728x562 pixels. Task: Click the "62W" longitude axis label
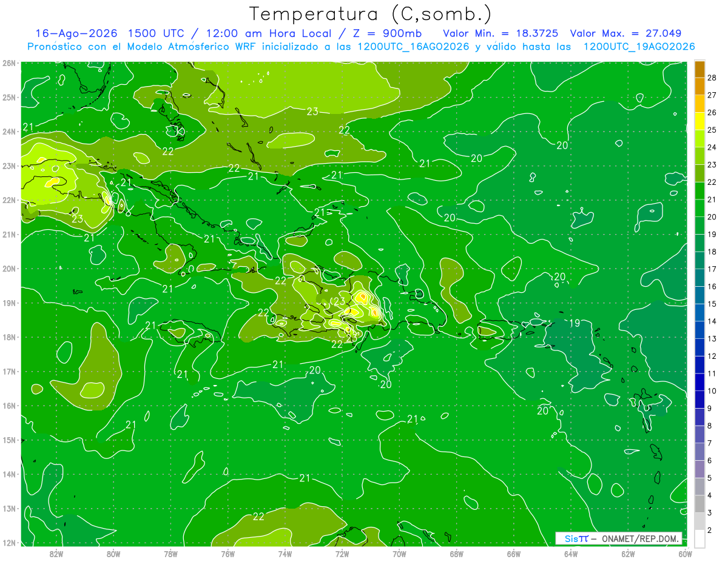(x=628, y=554)
